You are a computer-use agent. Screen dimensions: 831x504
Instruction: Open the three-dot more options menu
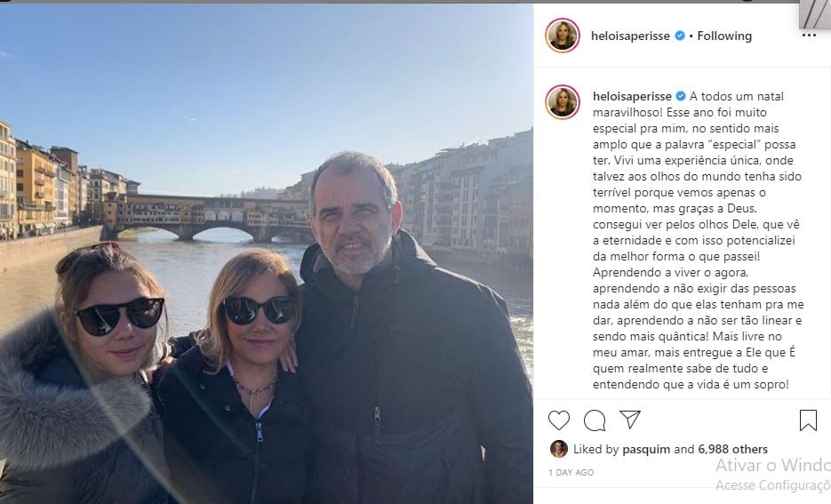[x=808, y=36]
